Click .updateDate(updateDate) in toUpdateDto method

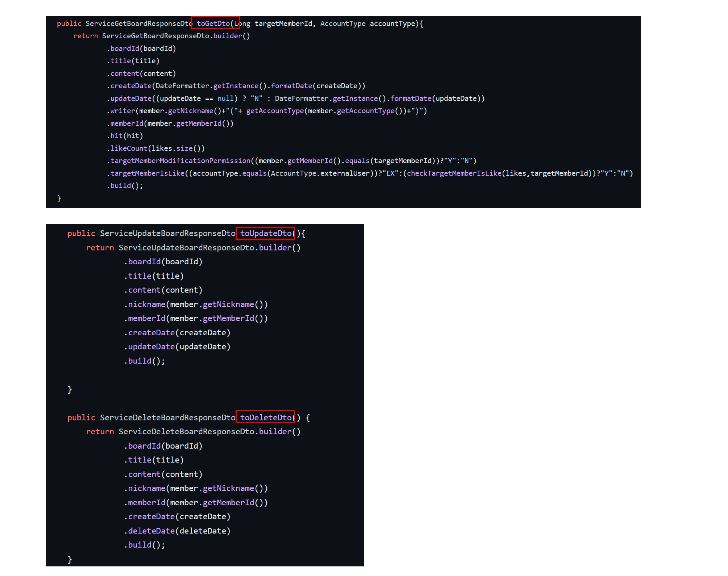click(177, 346)
